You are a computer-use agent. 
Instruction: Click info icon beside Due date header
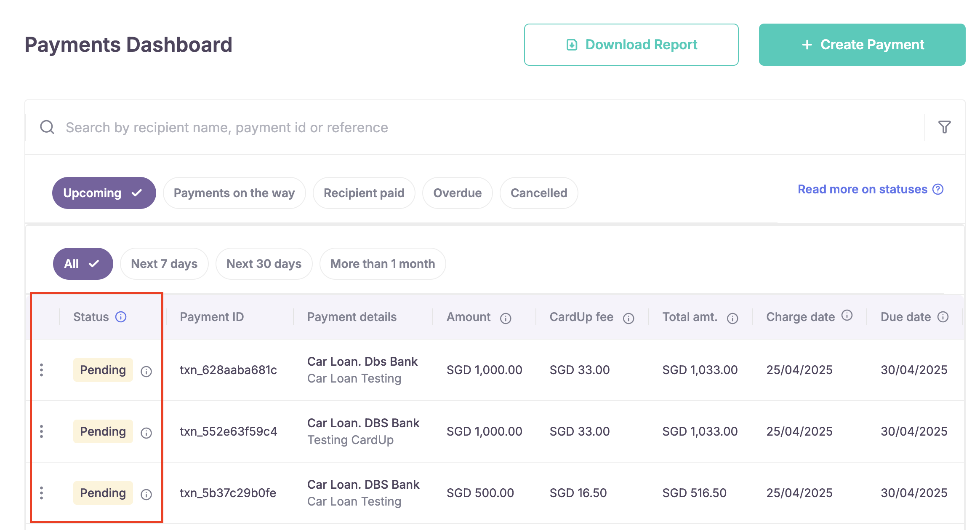[x=943, y=317]
